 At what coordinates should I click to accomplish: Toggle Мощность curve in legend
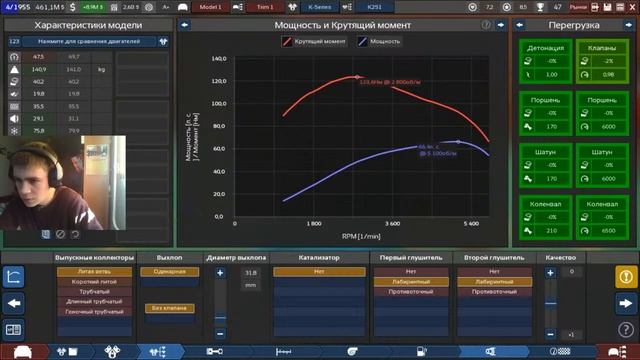coord(380,41)
